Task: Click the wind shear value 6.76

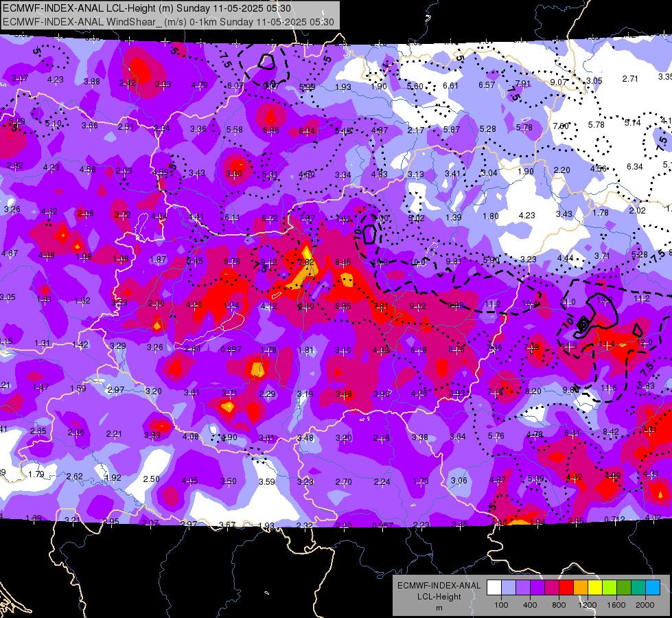Action: (456, 350)
